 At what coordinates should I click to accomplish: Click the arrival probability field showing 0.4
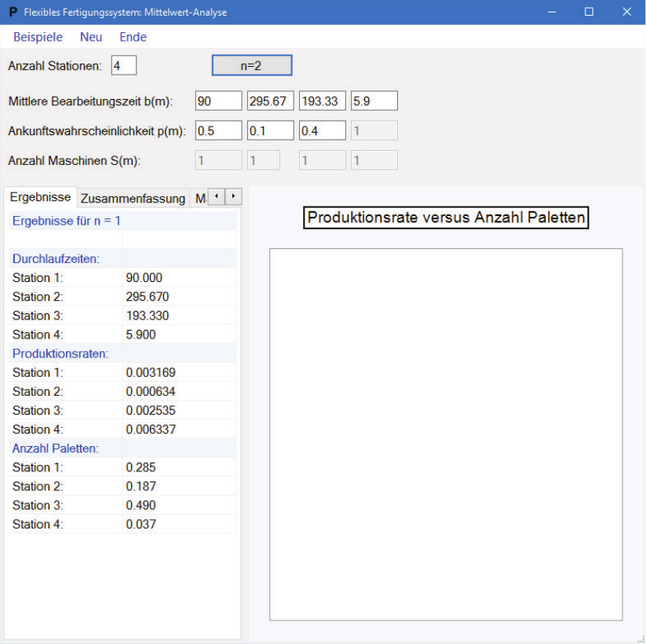pyautogui.click(x=322, y=130)
